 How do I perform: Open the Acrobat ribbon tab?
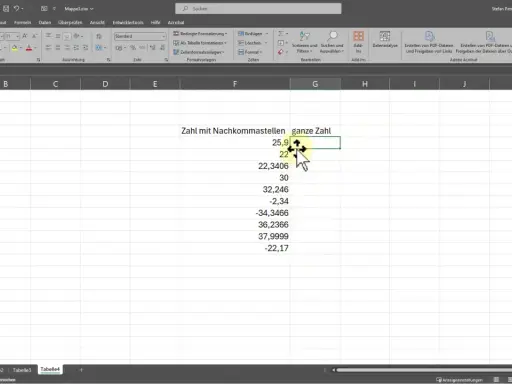pyautogui.click(x=176, y=23)
